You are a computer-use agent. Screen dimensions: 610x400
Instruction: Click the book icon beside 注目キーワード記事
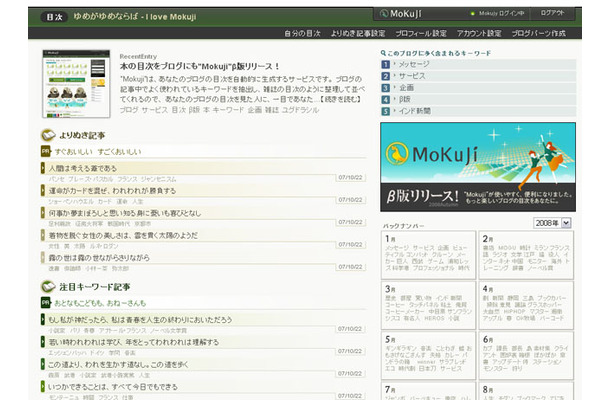49,287
